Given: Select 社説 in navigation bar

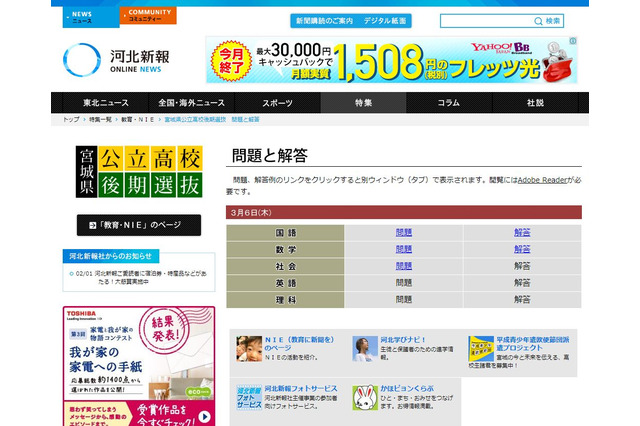Looking at the screenshot, I should coord(535,103).
